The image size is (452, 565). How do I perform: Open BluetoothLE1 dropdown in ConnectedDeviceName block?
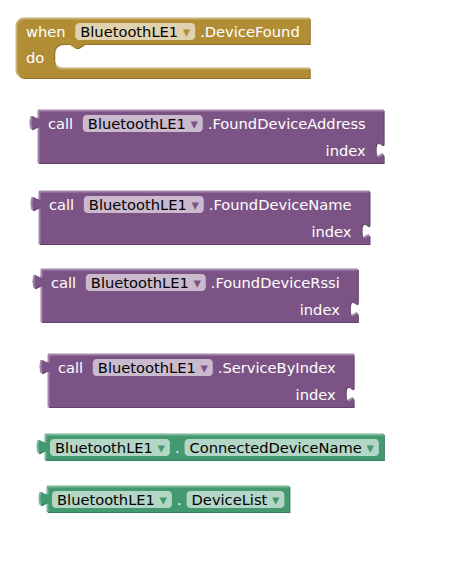click(x=110, y=448)
